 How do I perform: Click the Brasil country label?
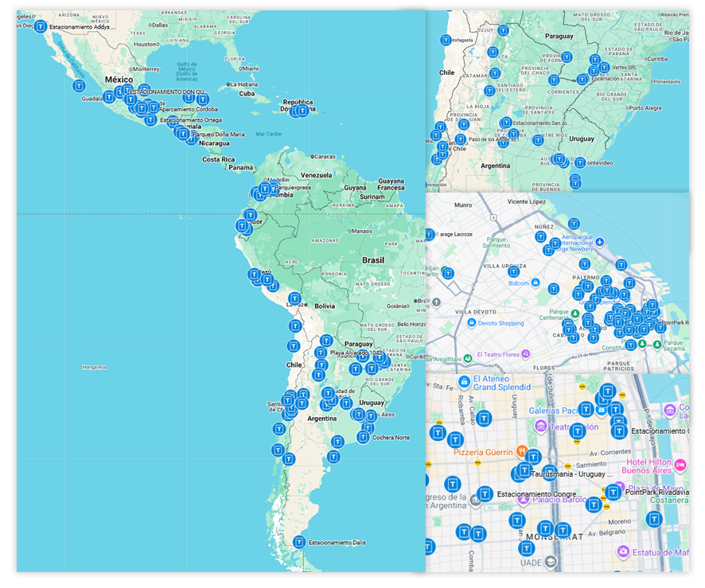coord(372,260)
